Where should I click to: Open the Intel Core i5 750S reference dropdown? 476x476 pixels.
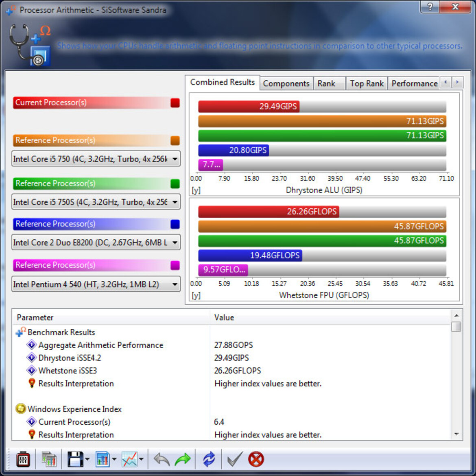pos(96,202)
